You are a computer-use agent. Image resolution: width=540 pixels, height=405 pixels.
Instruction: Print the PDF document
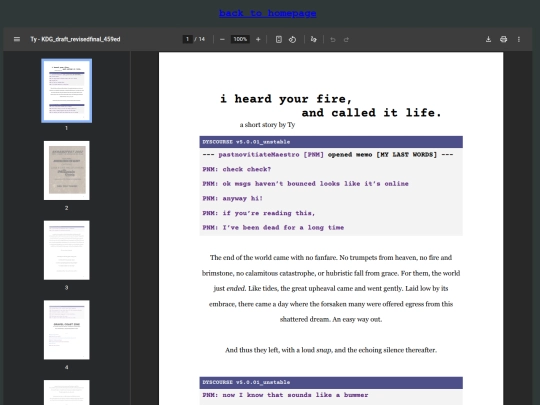point(503,39)
